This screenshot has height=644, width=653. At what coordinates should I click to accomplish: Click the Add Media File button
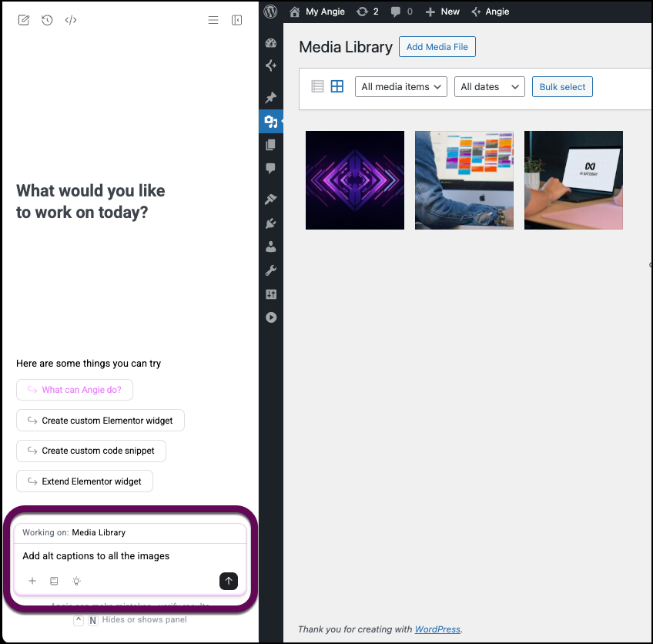coord(437,46)
